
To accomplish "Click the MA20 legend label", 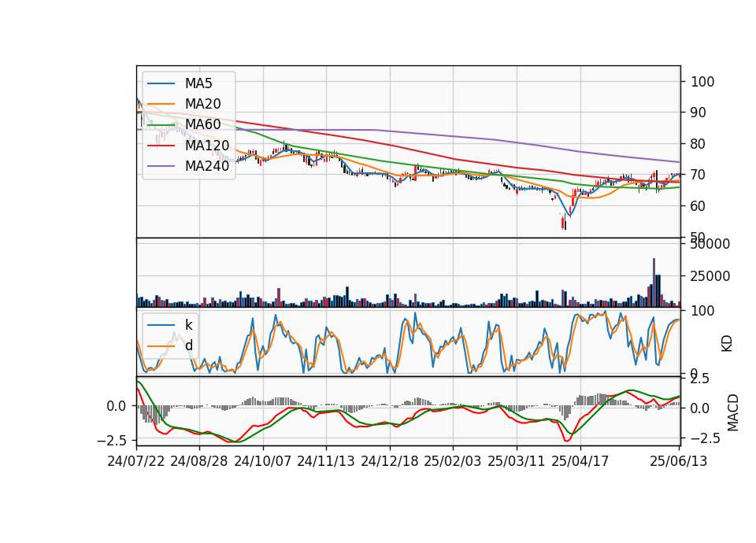I will (202, 104).
